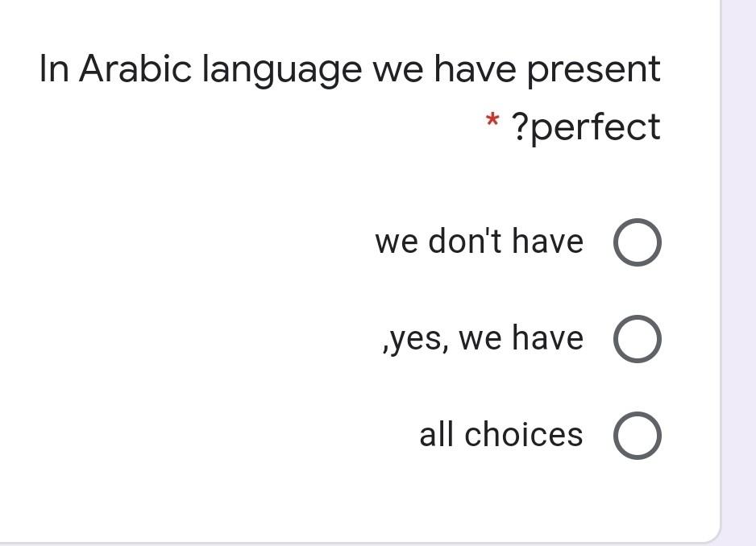Click the word "we" in the question title

[x=397, y=71]
